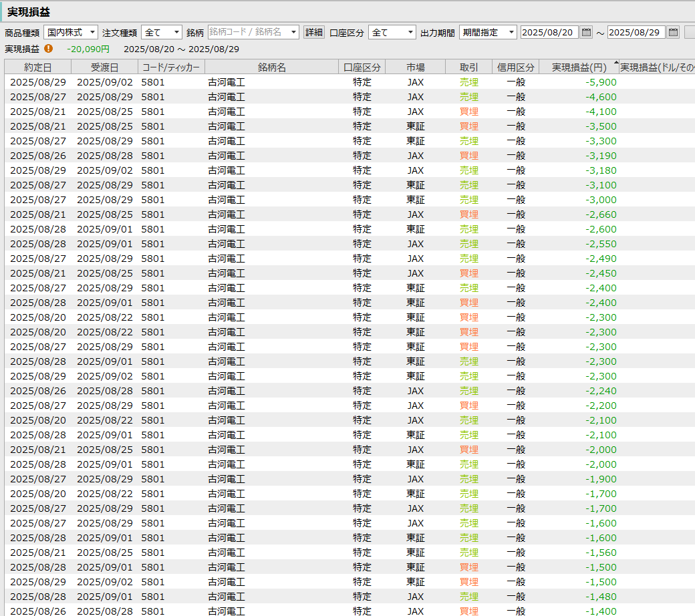Select the -3,500 loss value
Viewport: 695px width, 616px height.
[601, 126]
